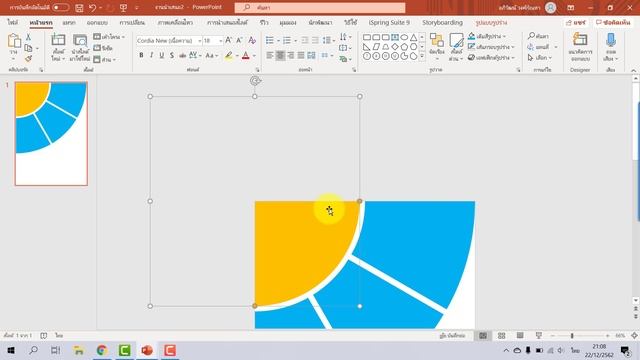Toggle text Shadow formatting

click(x=172, y=55)
